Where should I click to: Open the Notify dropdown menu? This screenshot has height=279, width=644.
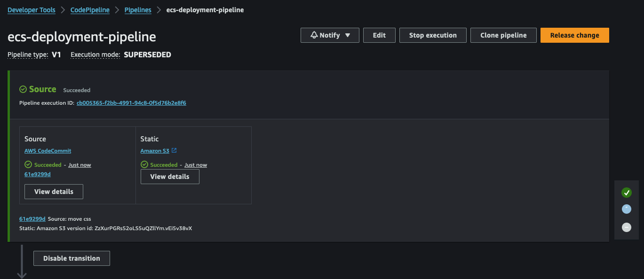(x=348, y=35)
